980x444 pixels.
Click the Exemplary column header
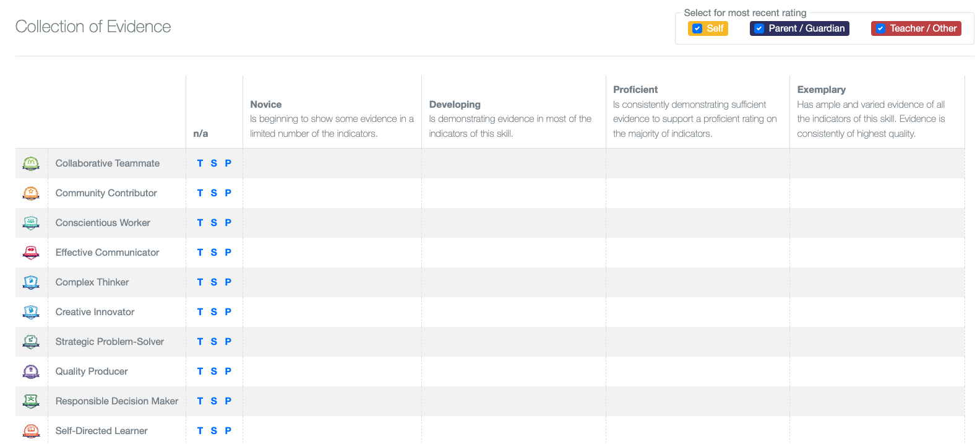(x=821, y=90)
